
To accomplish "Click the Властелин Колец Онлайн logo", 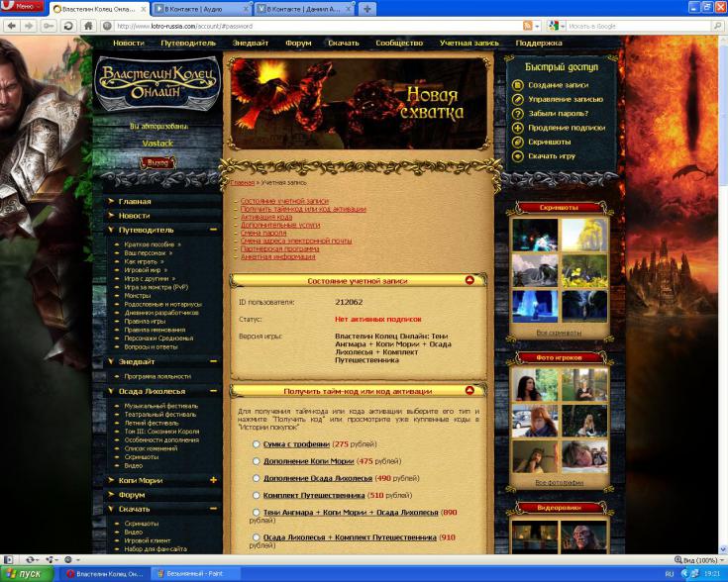I will pyautogui.click(x=157, y=82).
